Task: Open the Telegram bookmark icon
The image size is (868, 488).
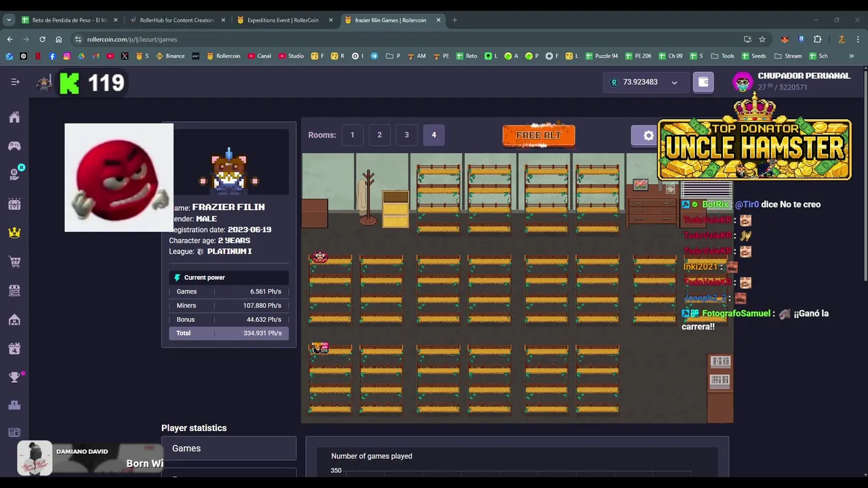Action: [374, 56]
